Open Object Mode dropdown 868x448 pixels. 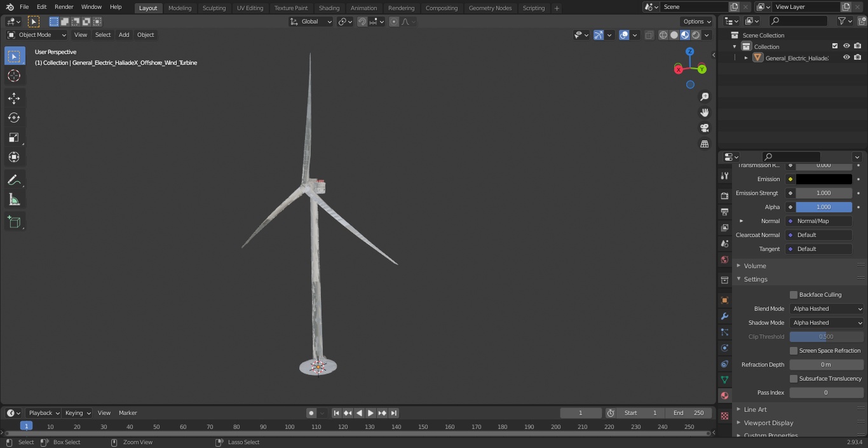[36, 35]
